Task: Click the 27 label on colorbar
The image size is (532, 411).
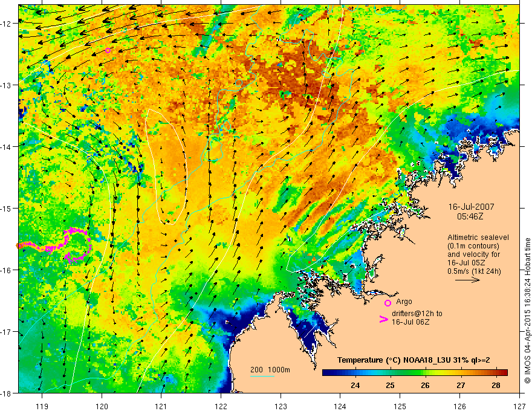Action: [x=461, y=385]
